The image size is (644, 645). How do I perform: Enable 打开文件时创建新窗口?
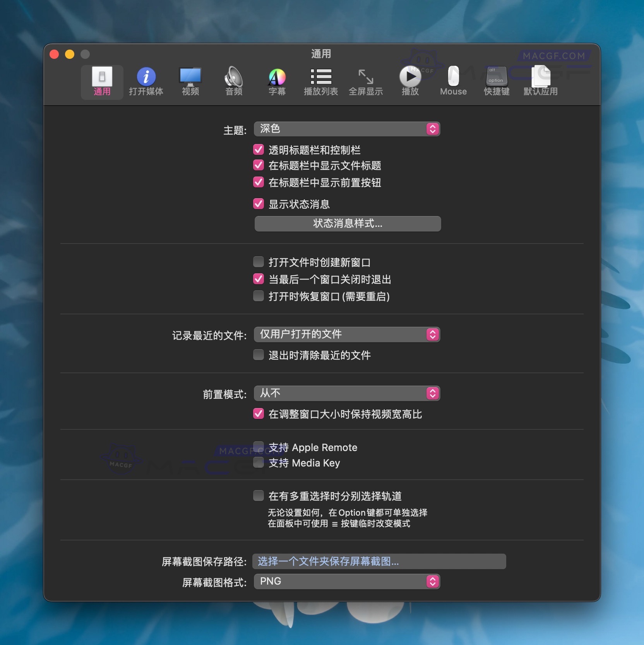pyautogui.click(x=259, y=262)
